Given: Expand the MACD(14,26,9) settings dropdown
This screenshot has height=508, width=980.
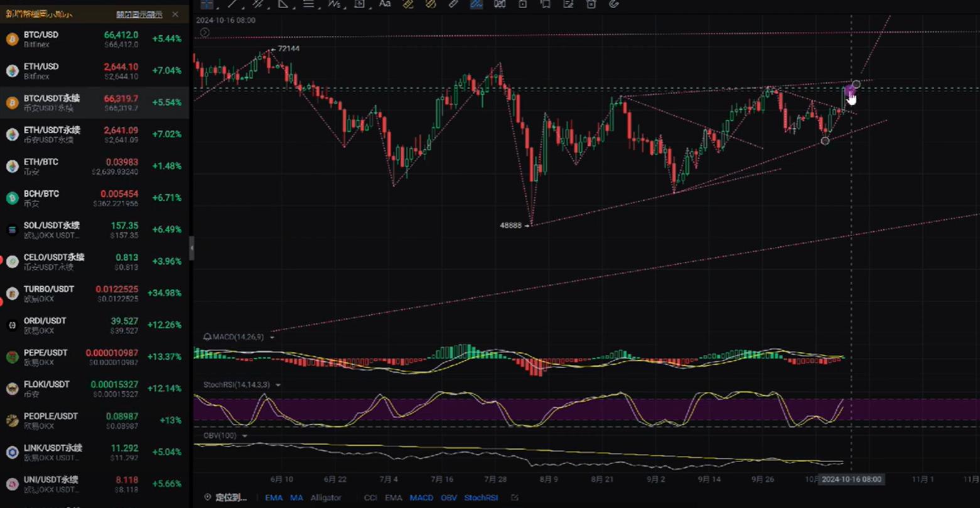Looking at the screenshot, I should click(x=272, y=337).
